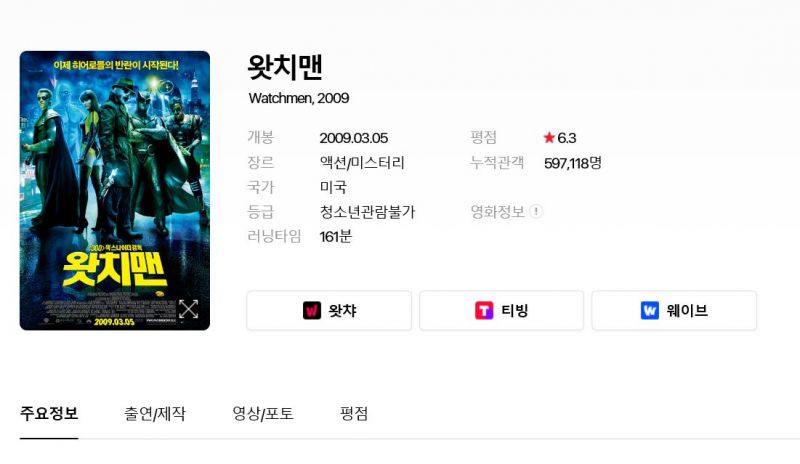
Task: Open the 티빙 streaming button
Action: point(502,310)
